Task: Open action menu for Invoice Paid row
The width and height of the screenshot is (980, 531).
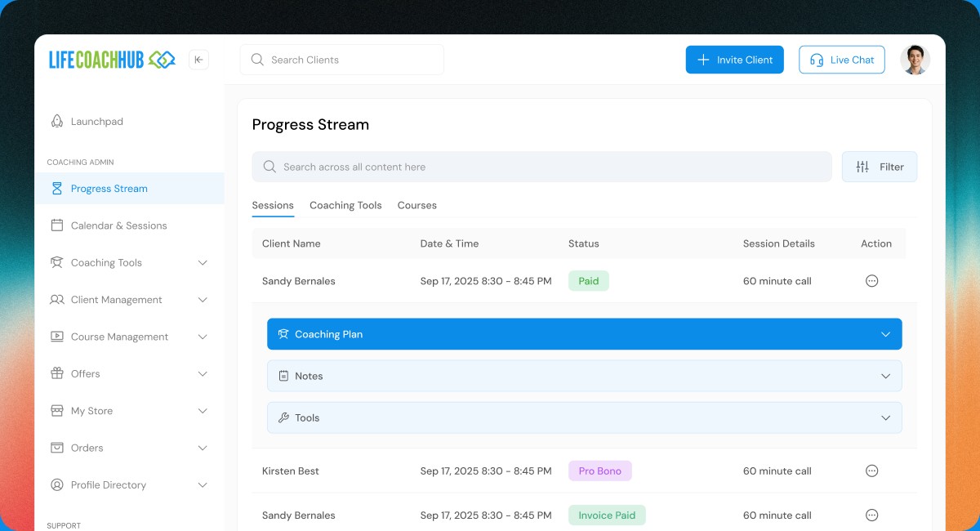Action: [871, 515]
